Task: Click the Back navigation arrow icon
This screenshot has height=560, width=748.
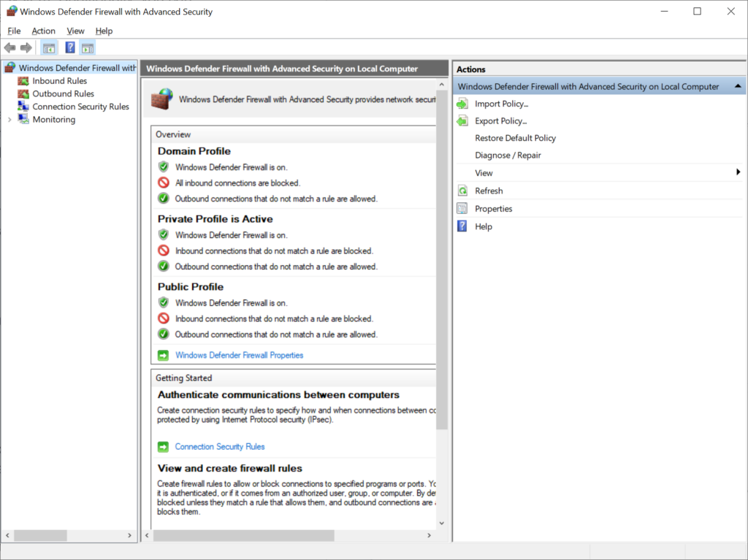Action: coord(9,47)
